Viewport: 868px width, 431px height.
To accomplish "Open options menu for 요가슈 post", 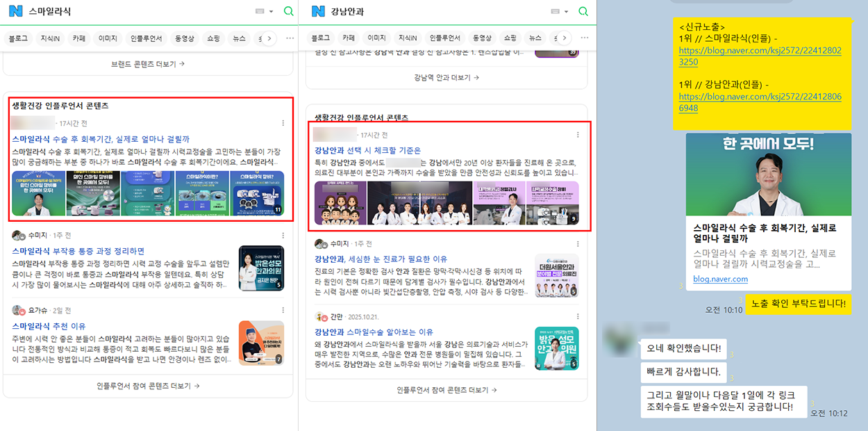I will point(283,310).
